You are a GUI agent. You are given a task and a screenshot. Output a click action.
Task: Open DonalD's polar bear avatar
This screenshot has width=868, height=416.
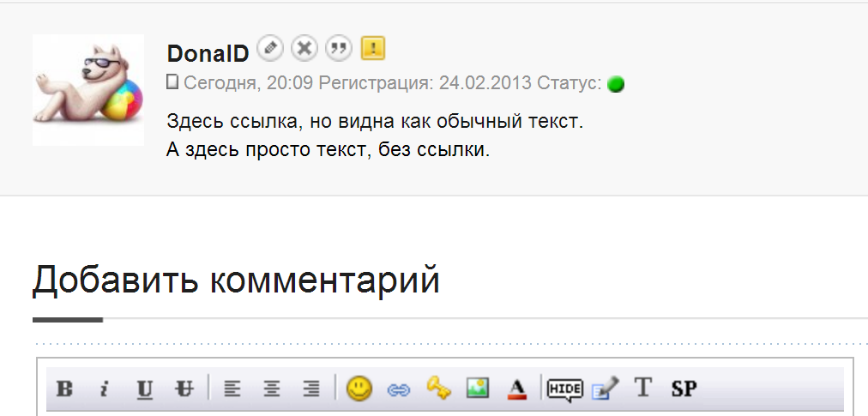click(88, 90)
